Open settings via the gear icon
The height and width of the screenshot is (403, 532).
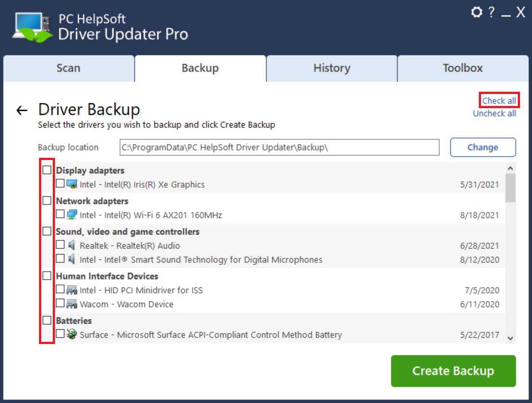pos(477,12)
